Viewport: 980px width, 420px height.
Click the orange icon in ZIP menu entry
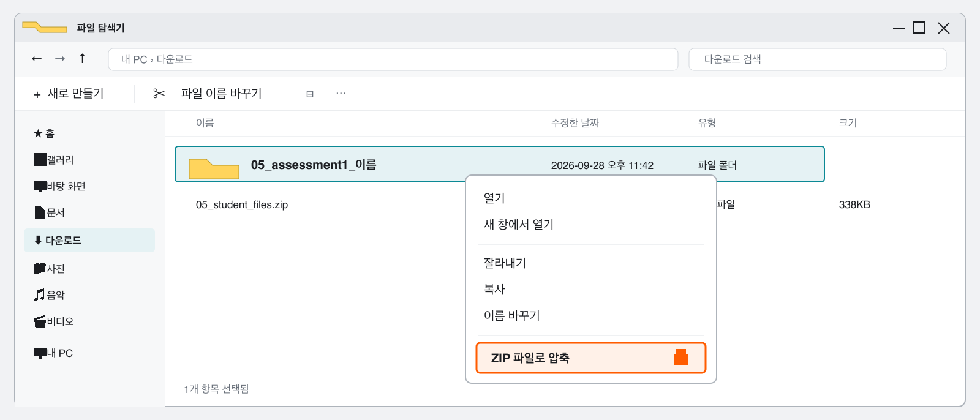pyautogui.click(x=681, y=357)
